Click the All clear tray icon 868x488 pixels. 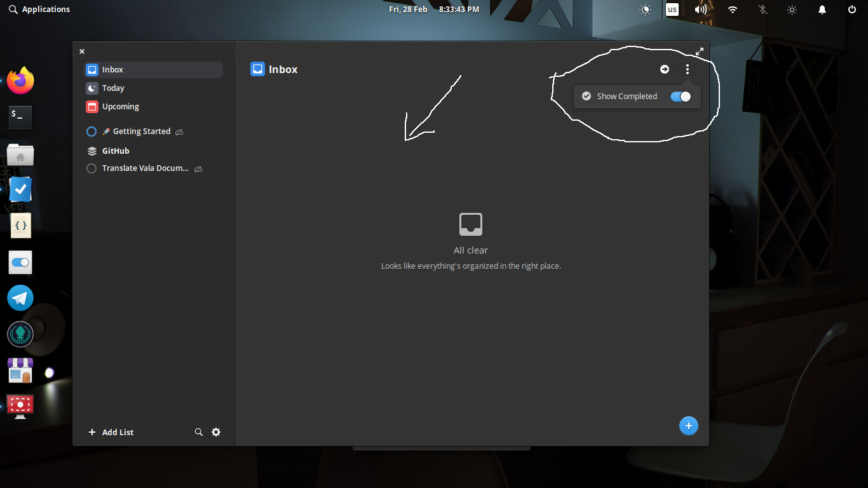coord(471,225)
